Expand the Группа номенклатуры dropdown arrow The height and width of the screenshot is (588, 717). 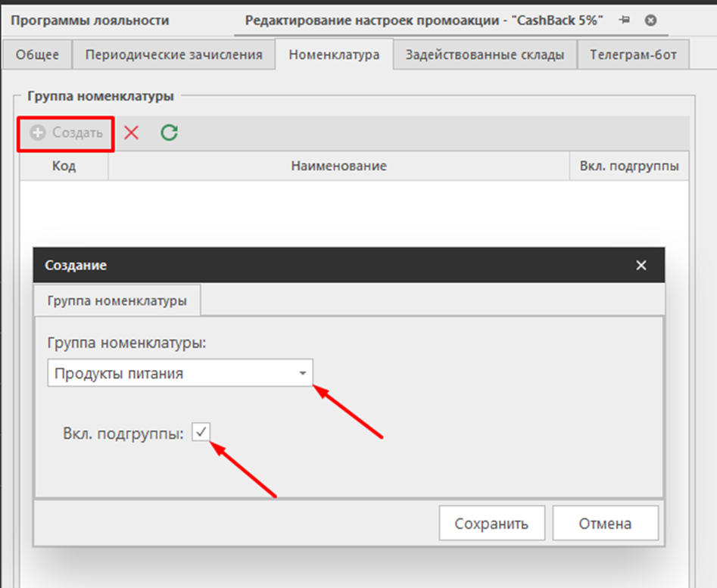click(x=303, y=374)
